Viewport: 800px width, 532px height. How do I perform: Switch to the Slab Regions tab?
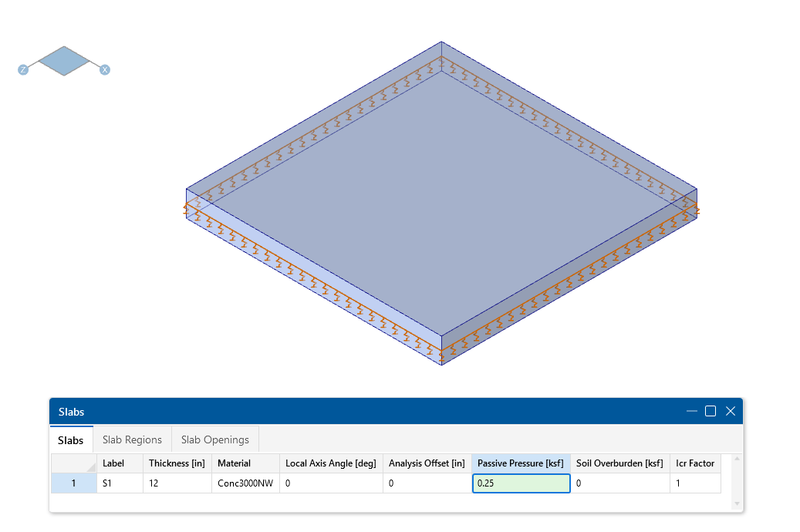pyautogui.click(x=131, y=439)
